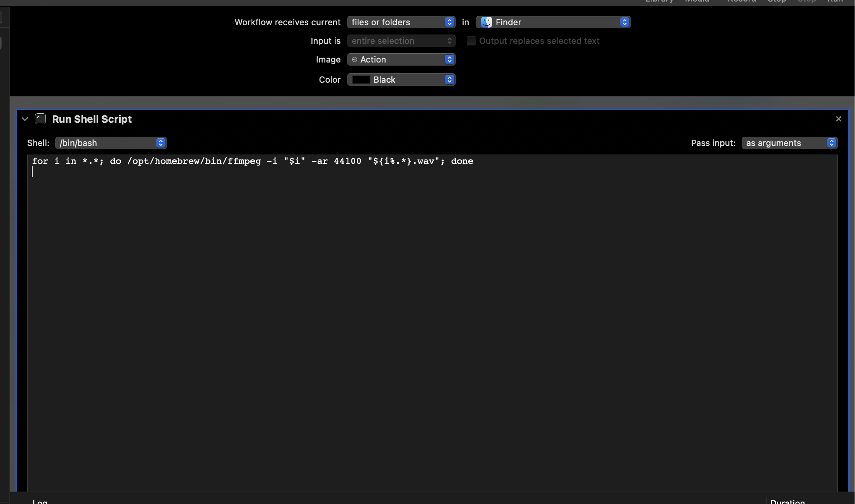Open the Pass input 'as arguments' dropdown
The height and width of the screenshot is (504, 855).
click(789, 143)
